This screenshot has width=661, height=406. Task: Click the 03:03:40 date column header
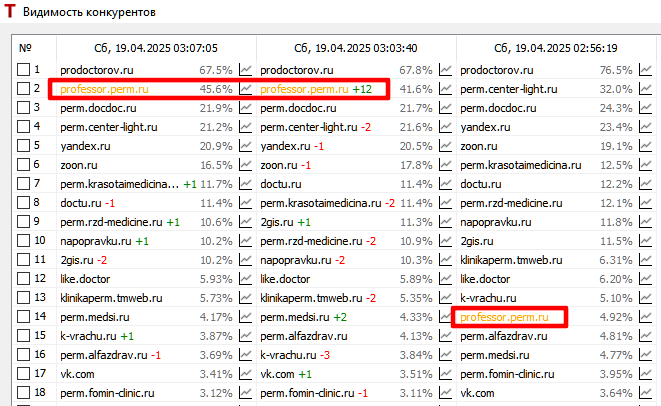356,48
